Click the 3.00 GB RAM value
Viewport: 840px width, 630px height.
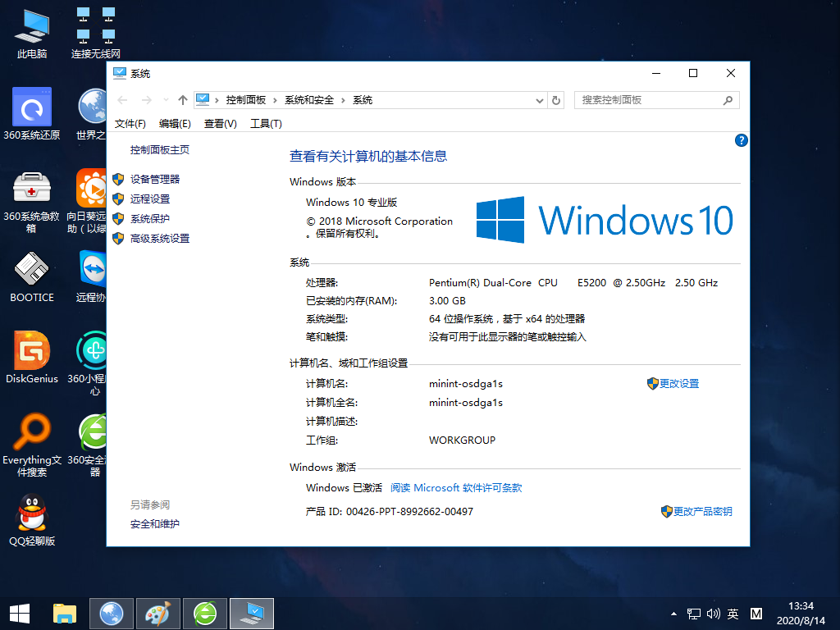pos(447,301)
